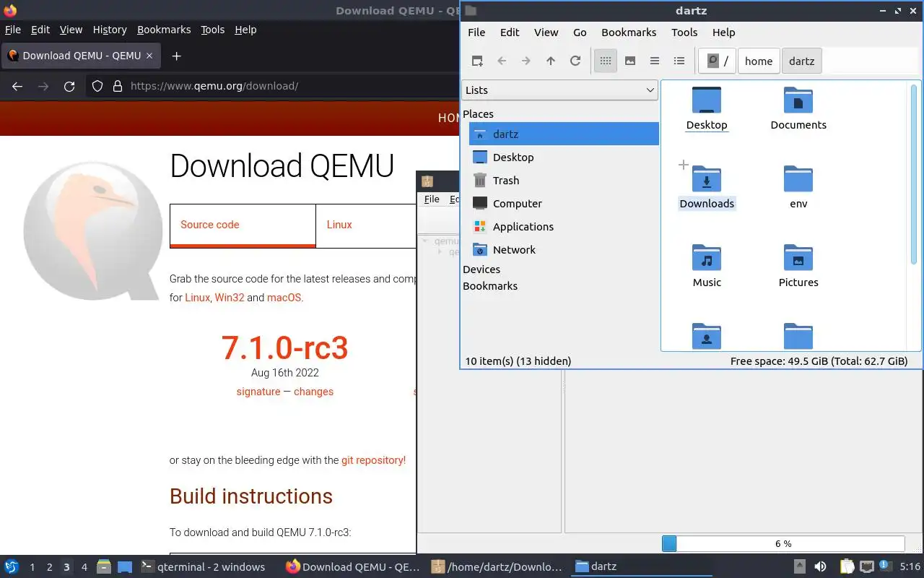Viewport: 924px width, 578px height.
Task: Open file manager Tools menu
Action: tap(684, 32)
